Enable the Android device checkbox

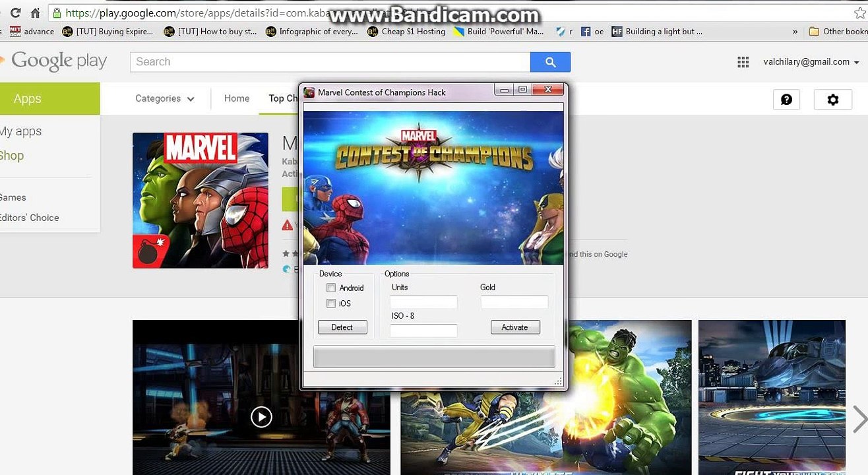click(331, 288)
